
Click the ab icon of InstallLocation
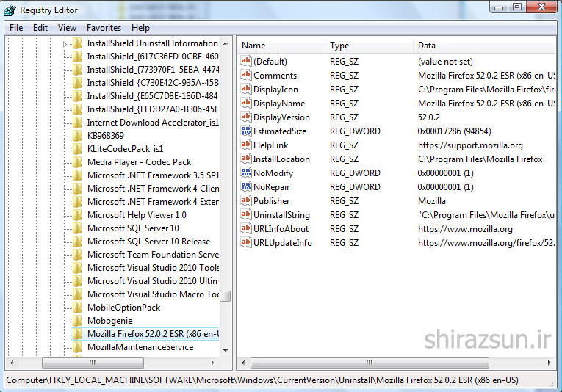click(246, 159)
